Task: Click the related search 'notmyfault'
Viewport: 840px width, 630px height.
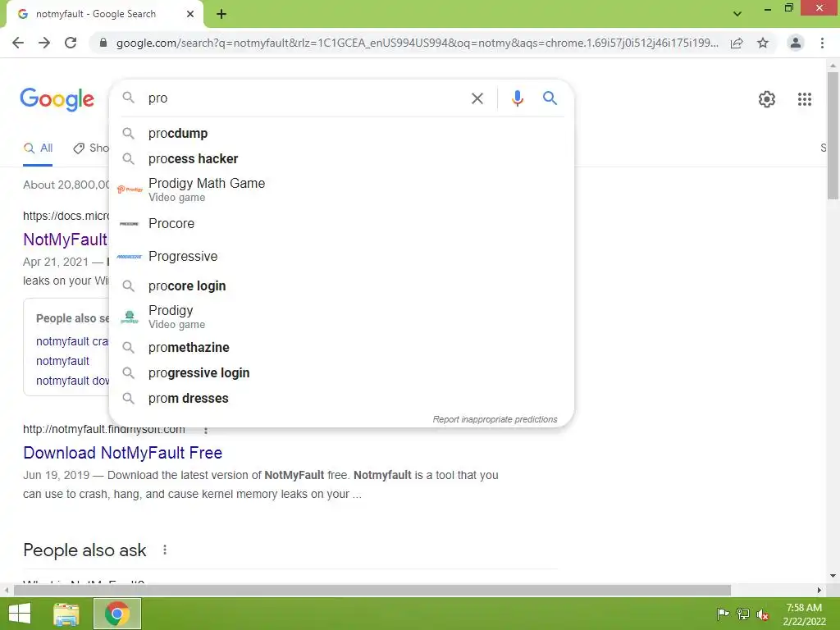Action: click(x=62, y=361)
